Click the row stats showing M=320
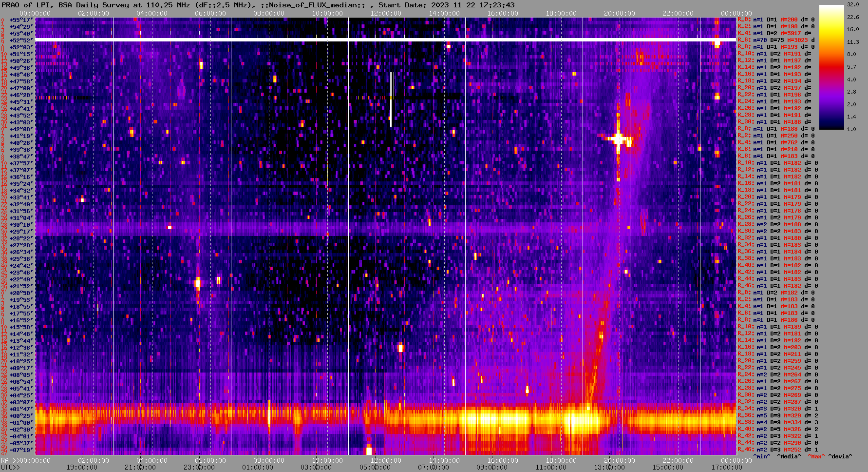868x472 pixels. point(778,409)
